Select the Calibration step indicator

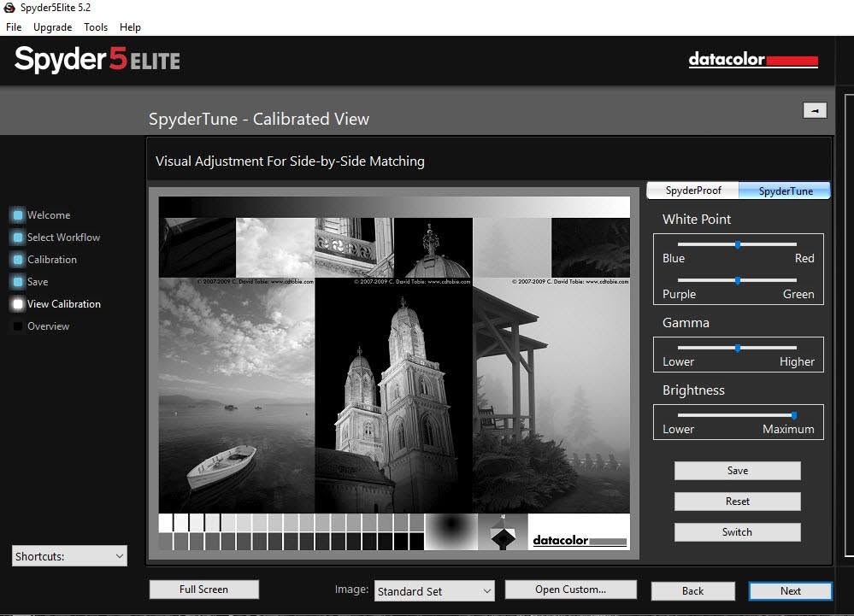(x=18, y=260)
